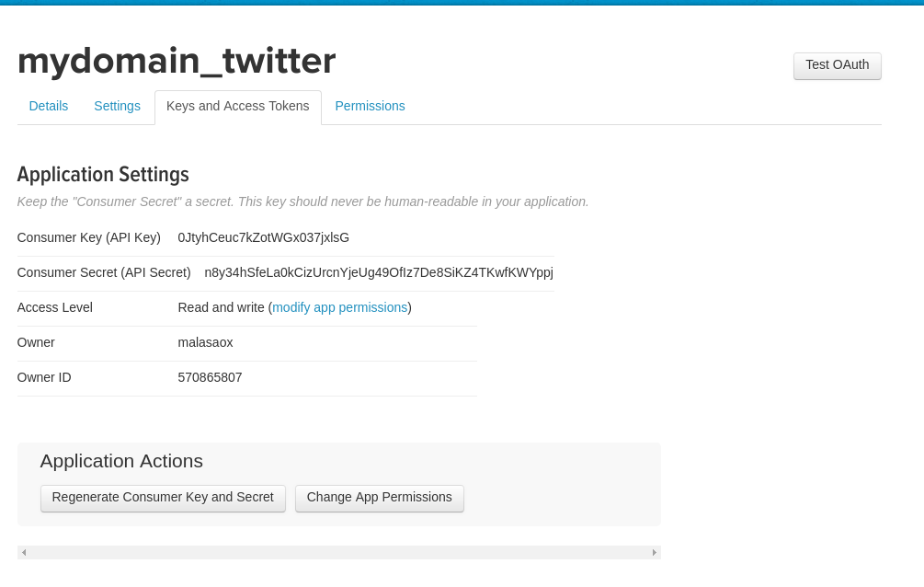The width and height of the screenshot is (924, 587).
Task: Select the Keys and Access Tokens tab
Action: pos(238,107)
